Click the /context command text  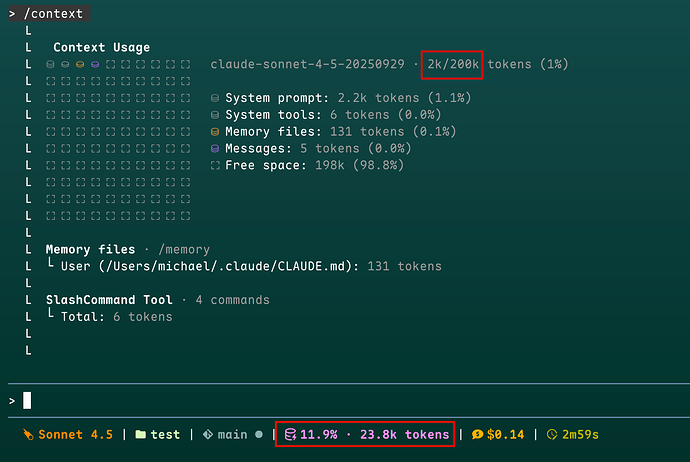click(53, 14)
